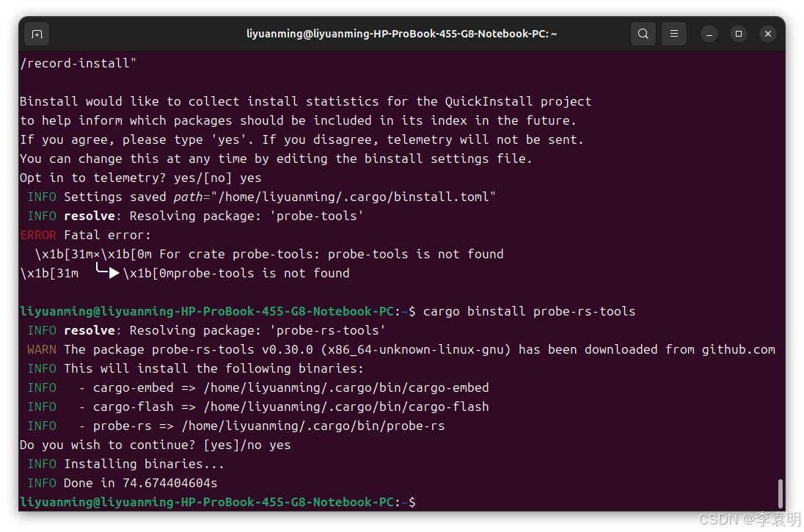Click the '/record-install"' line at the top
This screenshot has width=804, height=532.
[x=78, y=64]
